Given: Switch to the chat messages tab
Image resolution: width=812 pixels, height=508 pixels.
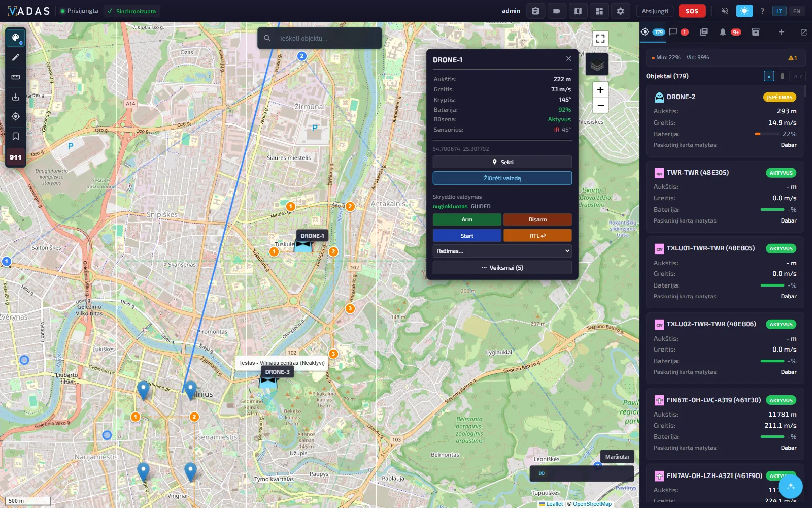Looking at the screenshot, I should (x=673, y=32).
